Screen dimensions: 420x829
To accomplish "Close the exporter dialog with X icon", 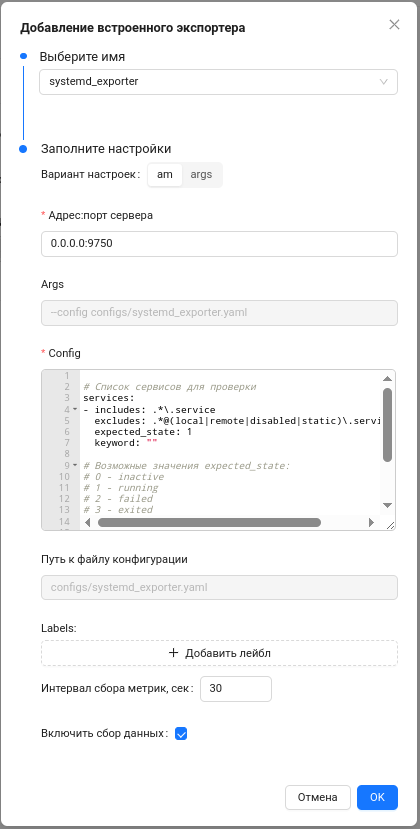I will (394, 24).
